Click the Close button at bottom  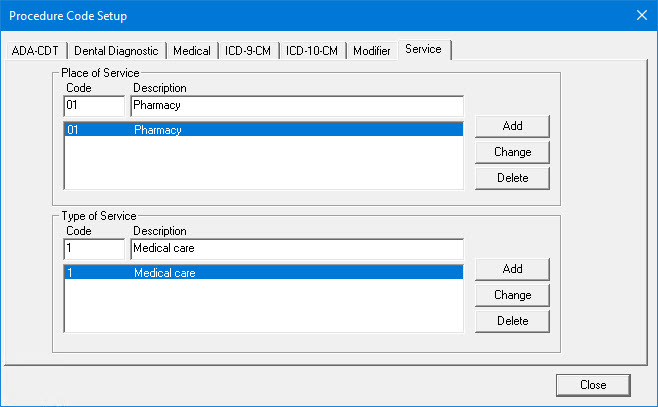593,384
